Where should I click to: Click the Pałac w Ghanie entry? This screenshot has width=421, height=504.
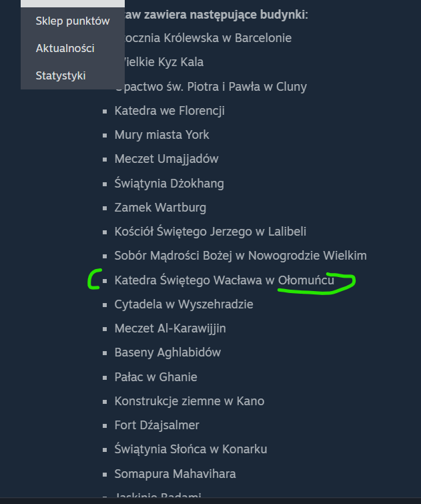155,376
